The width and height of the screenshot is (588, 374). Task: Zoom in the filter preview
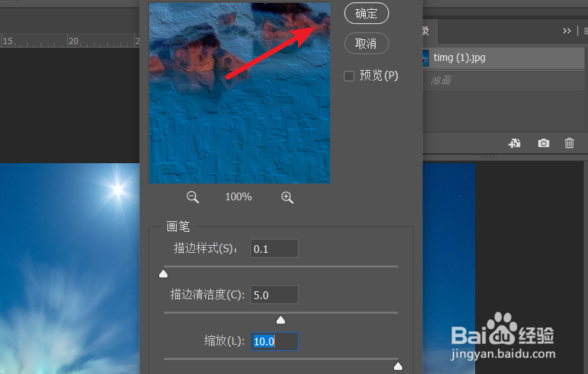(x=287, y=197)
